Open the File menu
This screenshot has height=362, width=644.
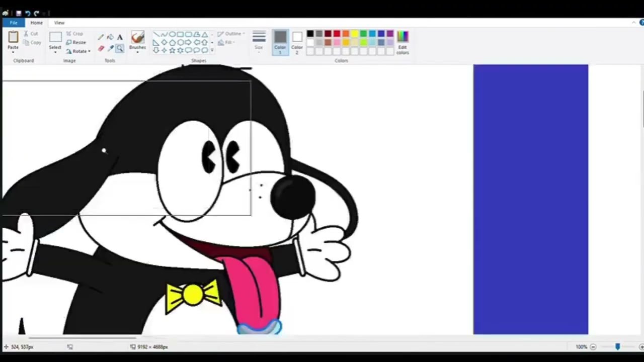[x=14, y=23]
